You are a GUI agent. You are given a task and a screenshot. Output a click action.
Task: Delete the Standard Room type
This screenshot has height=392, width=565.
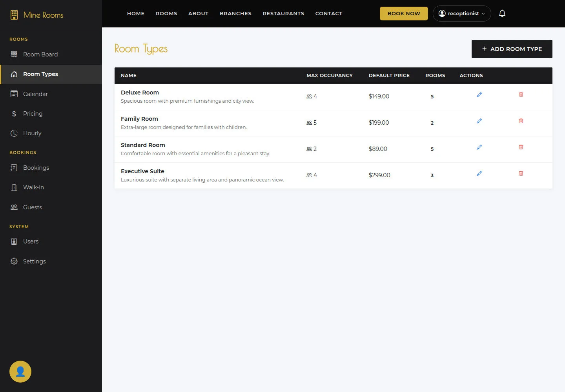point(521,147)
